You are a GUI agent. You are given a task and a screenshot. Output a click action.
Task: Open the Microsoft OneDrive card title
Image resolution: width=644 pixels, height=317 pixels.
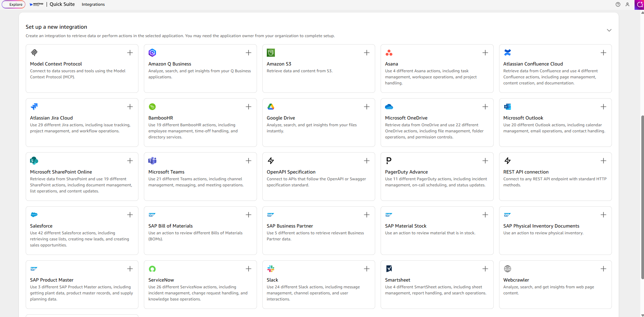(406, 118)
